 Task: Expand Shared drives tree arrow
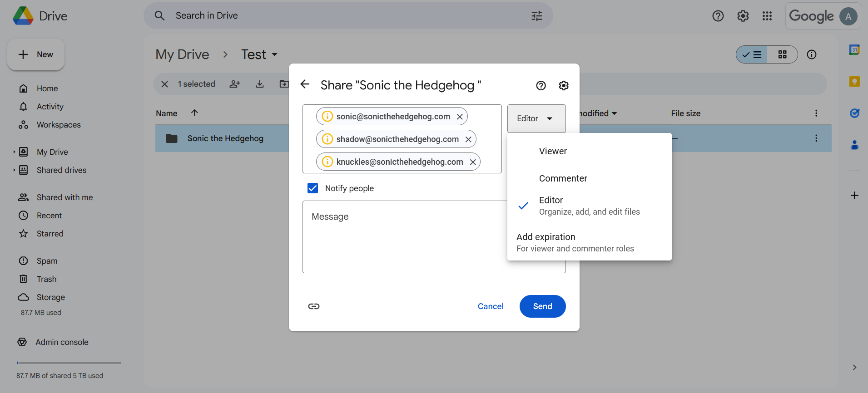click(x=14, y=170)
